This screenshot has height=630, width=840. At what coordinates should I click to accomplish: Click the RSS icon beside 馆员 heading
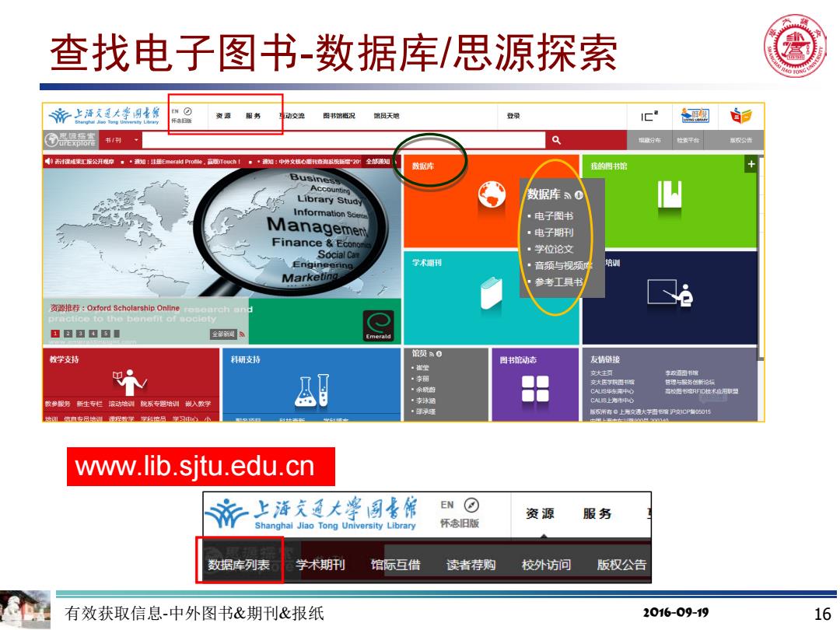click(431, 354)
